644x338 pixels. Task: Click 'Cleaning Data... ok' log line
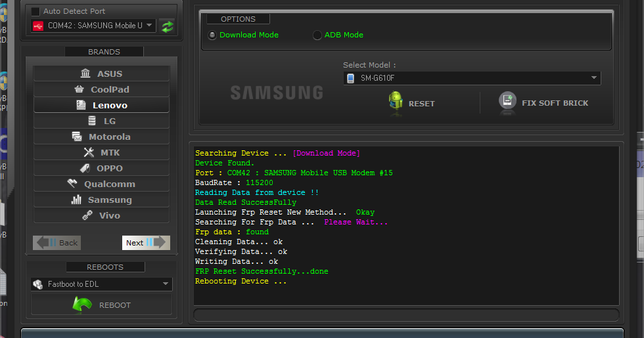pos(239,242)
